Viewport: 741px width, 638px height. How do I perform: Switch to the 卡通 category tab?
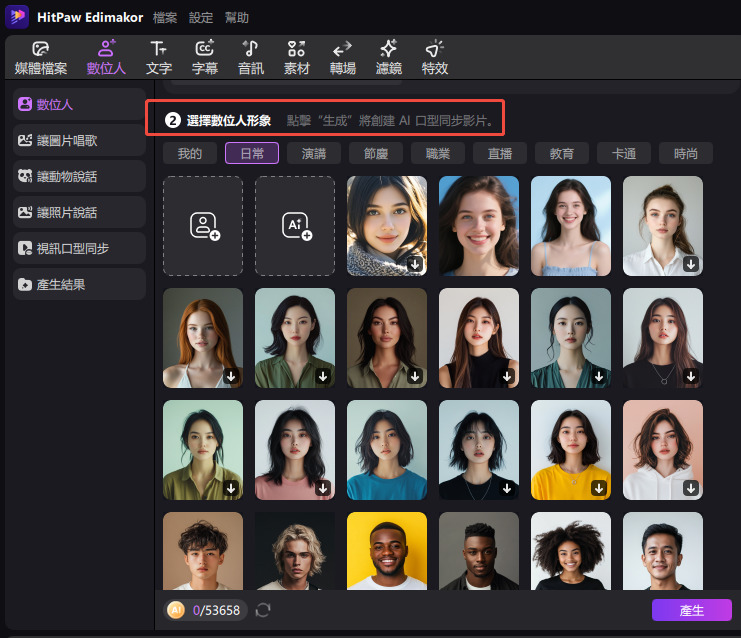(x=624, y=153)
